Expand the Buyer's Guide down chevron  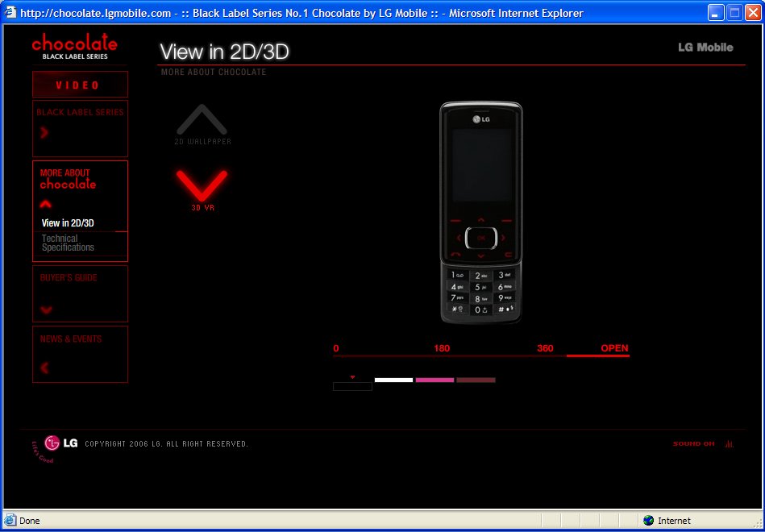click(46, 310)
